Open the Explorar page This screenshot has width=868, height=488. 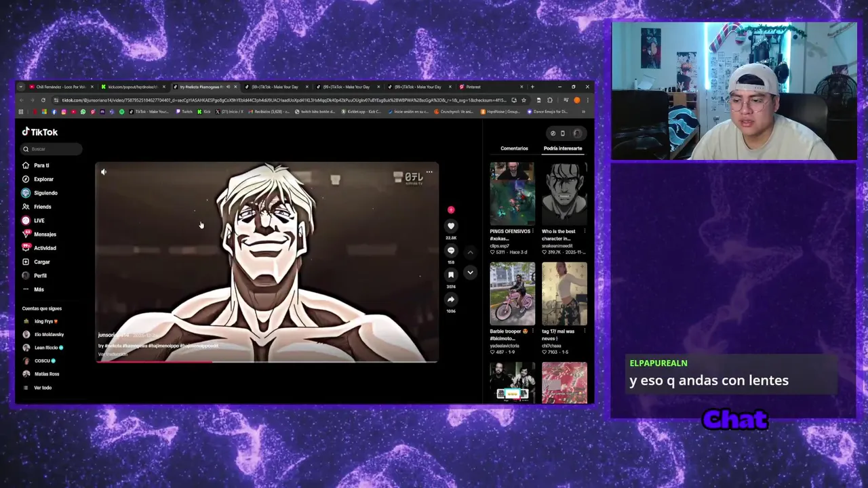[38, 179]
